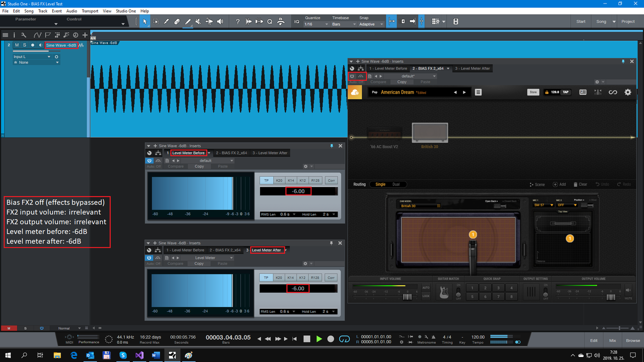The width and height of the screenshot is (644, 362).
Task: Open Microsoft Word from the taskbar
Action: (155, 355)
